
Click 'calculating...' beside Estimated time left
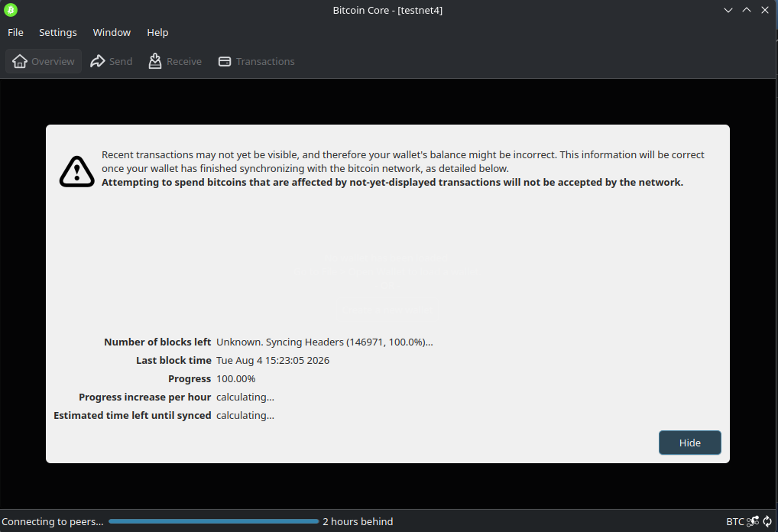pyautogui.click(x=245, y=415)
